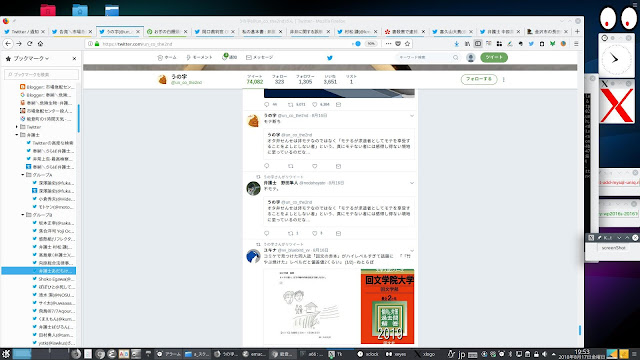Open the browser home page icon
The height and width of the screenshot is (360, 640).
click(40, 44)
